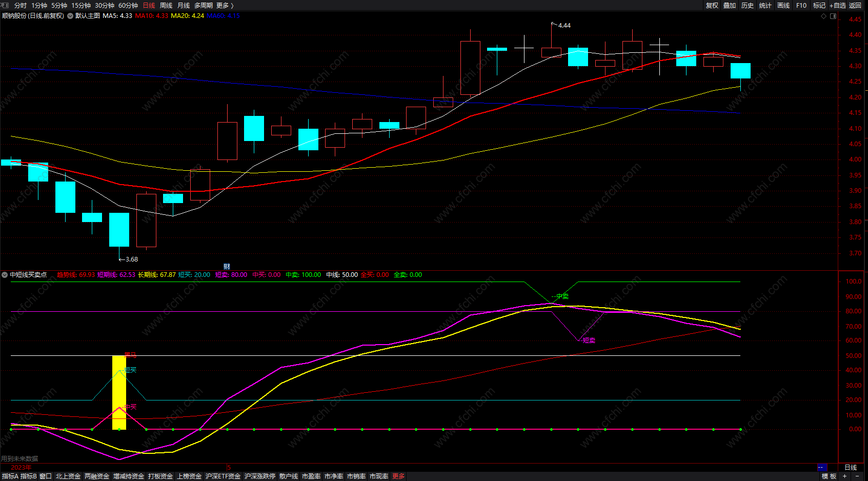Open the 复权 adjustment menu
This screenshot has width=868, height=481.
point(712,6)
